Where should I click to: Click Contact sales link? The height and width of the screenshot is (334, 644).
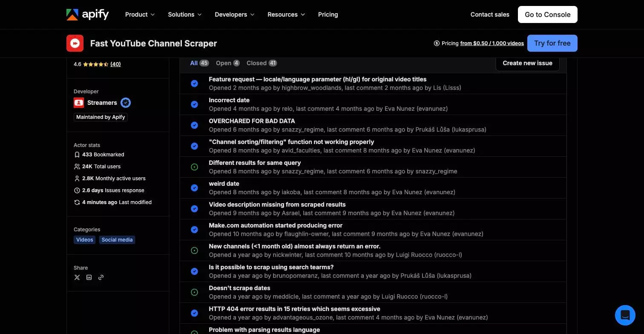[x=490, y=14]
